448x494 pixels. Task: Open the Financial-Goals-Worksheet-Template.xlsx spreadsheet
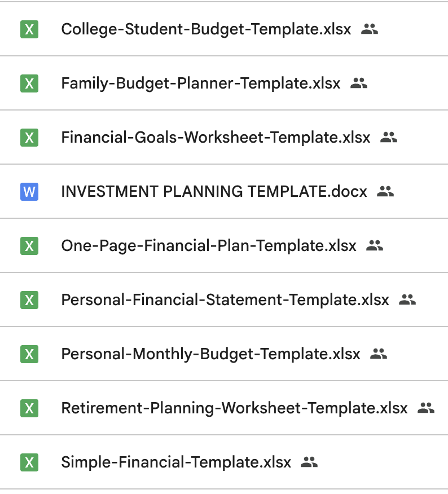[x=216, y=138]
